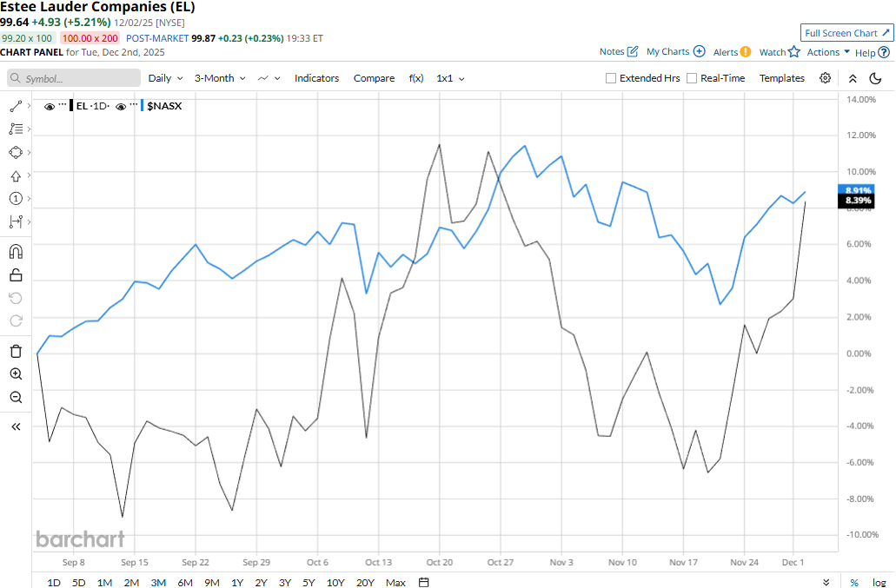Select the 1D time range
Screen dimensions: 896x588
pyautogui.click(x=53, y=582)
